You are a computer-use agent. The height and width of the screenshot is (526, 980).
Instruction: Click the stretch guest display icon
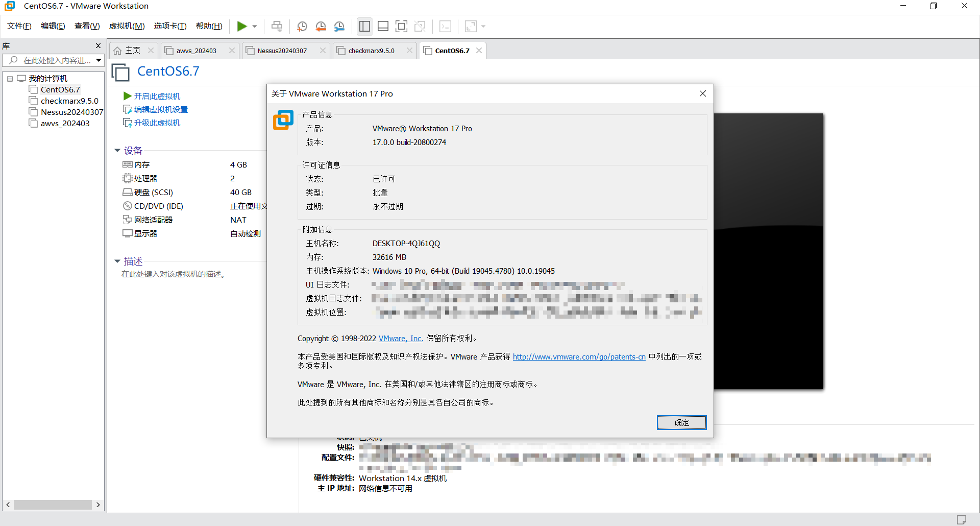[x=471, y=26]
